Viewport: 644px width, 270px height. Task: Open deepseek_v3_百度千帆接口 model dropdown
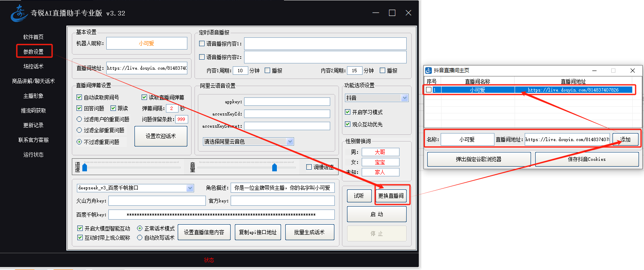click(135, 188)
